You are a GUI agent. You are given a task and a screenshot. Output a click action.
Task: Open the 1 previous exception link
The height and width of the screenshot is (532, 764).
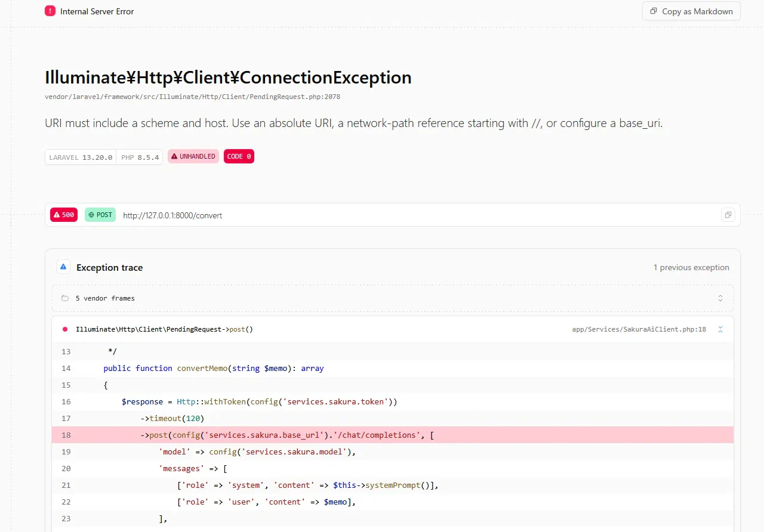(x=691, y=267)
